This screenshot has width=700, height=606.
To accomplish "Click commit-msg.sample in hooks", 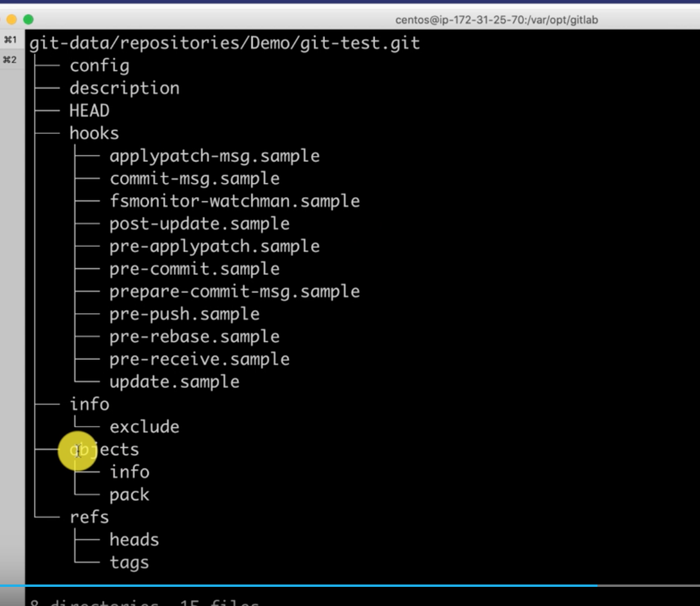I will coord(195,179).
